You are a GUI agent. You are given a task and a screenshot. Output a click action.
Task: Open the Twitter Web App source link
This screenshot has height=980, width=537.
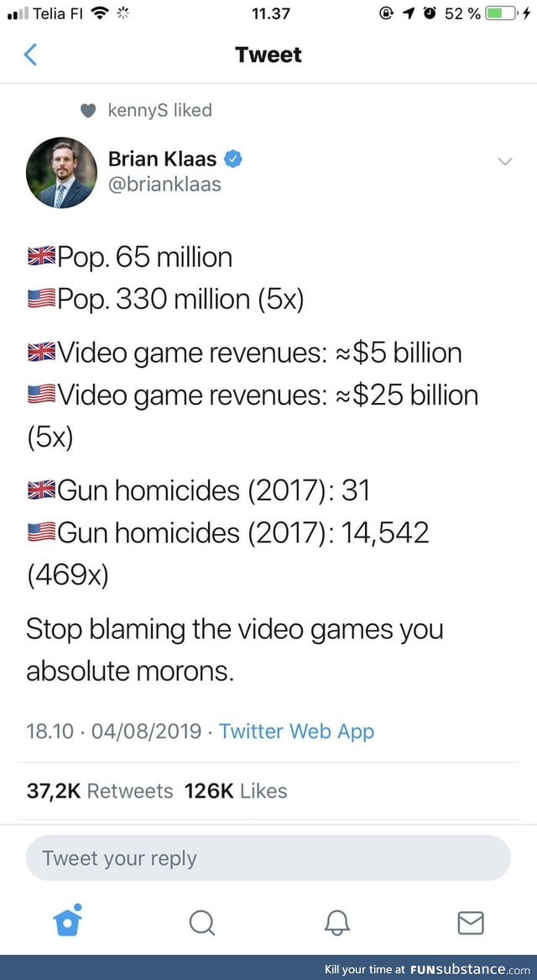[x=296, y=731]
